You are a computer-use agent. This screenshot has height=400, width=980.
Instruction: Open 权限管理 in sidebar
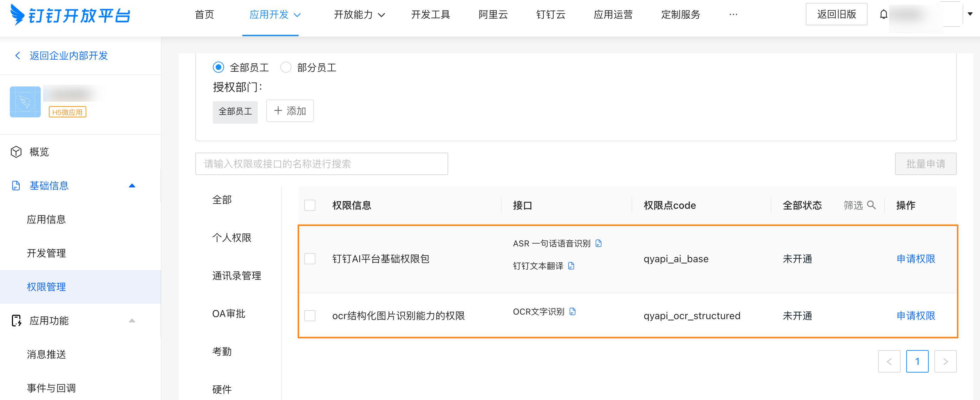point(80,286)
